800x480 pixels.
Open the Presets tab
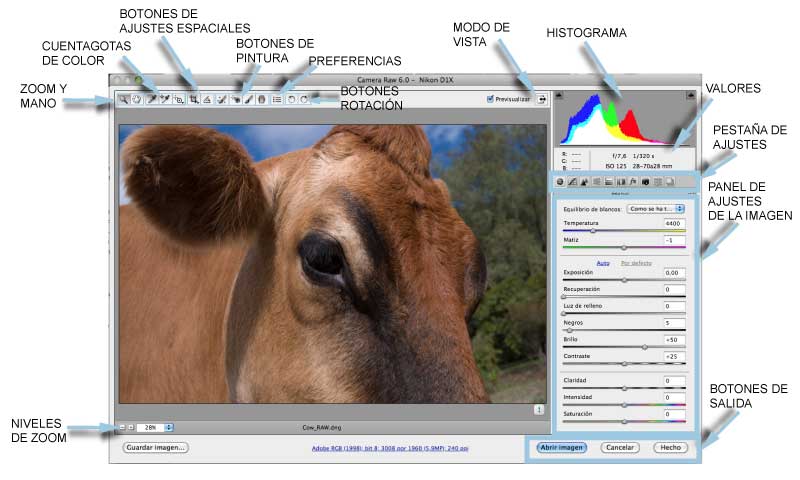pyautogui.click(x=658, y=182)
